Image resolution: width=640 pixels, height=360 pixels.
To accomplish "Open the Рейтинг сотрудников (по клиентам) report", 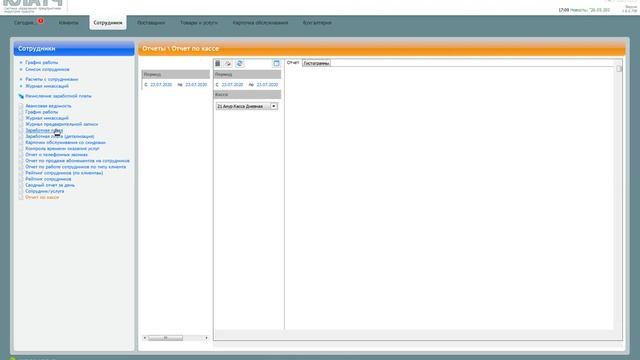I will tap(64, 173).
